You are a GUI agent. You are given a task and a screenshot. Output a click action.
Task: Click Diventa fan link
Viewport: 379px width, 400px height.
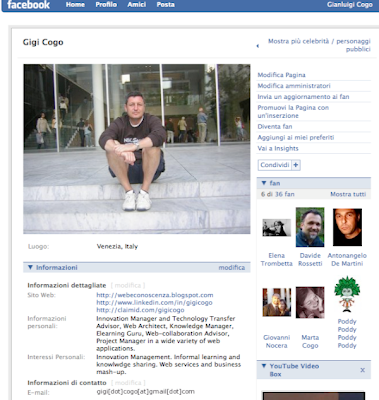pyautogui.click(x=275, y=126)
